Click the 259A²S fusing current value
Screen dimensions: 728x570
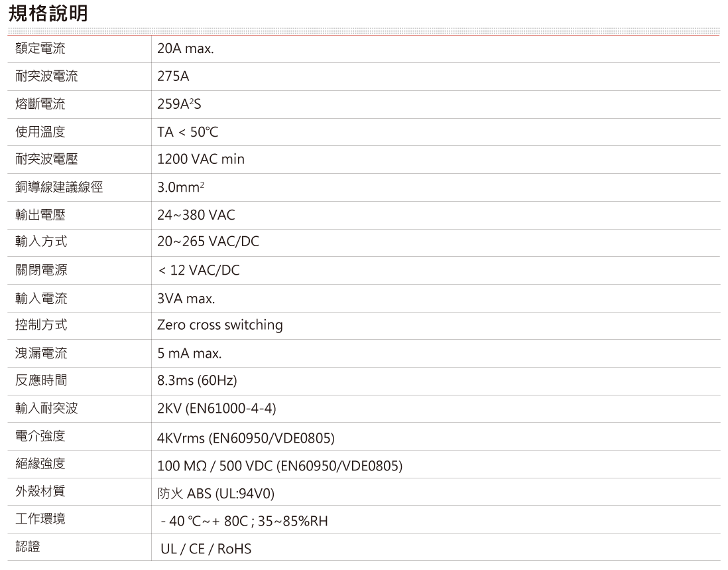pyautogui.click(x=179, y=104)
